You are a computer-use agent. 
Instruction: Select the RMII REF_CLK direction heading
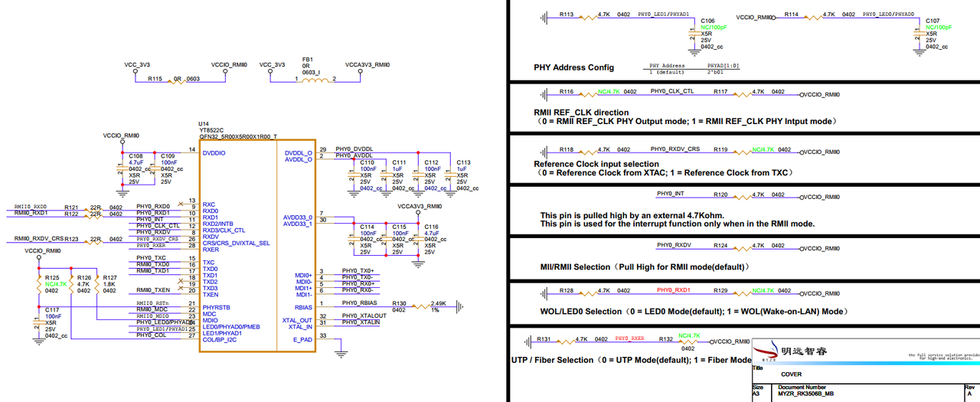tap(581, 113)
